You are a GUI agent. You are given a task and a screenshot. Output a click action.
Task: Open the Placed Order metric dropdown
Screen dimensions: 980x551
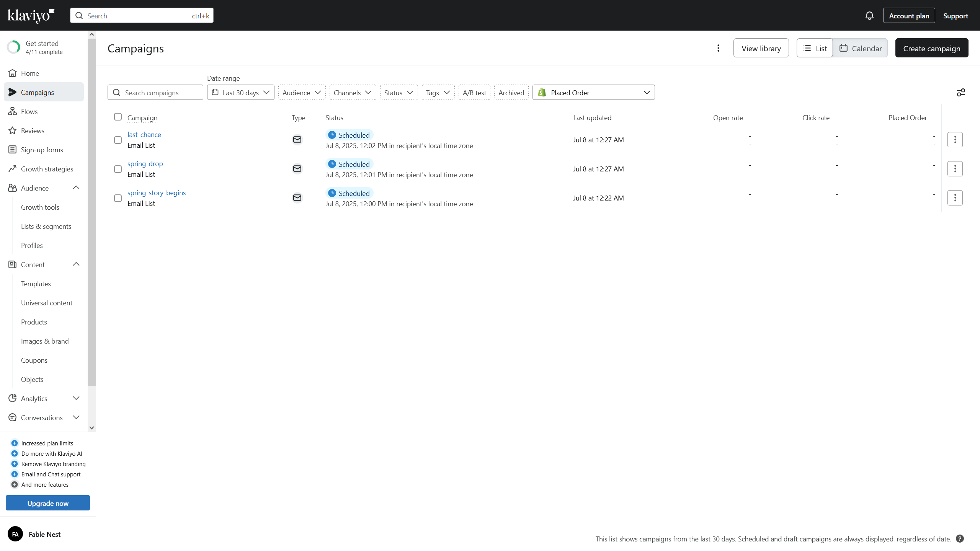tap(593, 93)
